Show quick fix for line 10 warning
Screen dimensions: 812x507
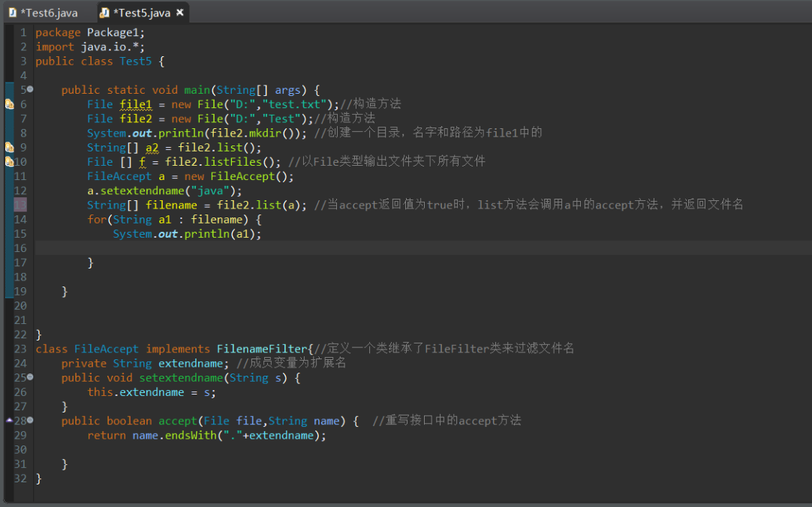click(9, 162)
